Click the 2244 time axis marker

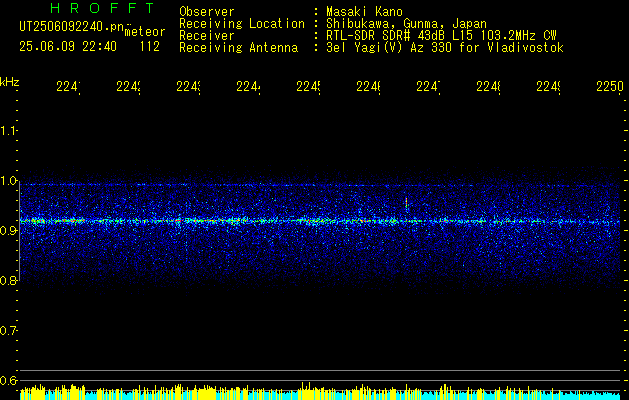248,87
